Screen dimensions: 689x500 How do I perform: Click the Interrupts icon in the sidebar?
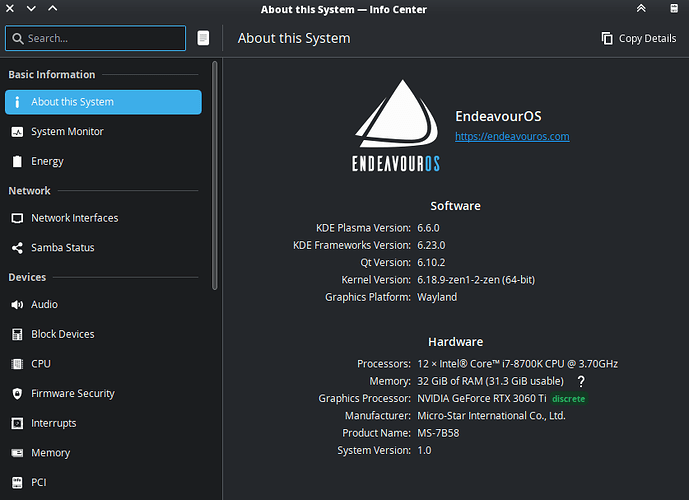(x=17, y=423)
